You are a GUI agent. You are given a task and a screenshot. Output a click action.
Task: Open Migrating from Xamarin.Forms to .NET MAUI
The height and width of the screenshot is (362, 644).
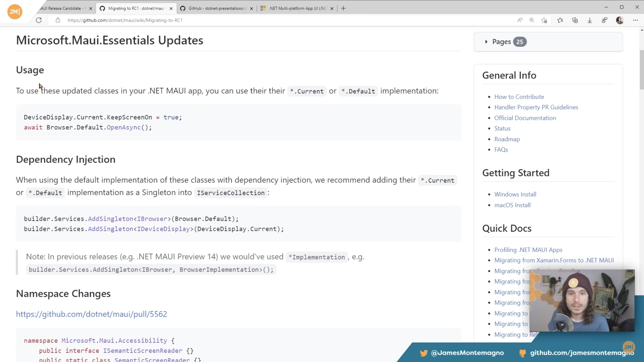click(554, 260)
